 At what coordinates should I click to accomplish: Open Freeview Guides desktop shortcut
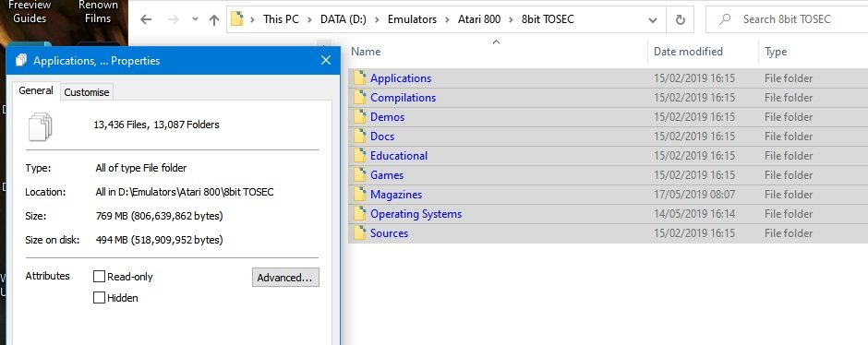click(x=30, y=12)
